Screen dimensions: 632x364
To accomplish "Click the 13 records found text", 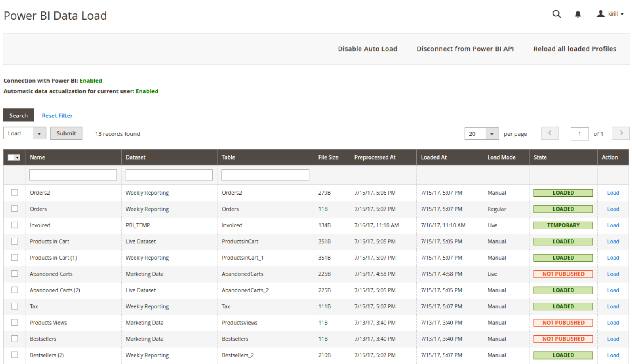I will (x=117, y=134).
